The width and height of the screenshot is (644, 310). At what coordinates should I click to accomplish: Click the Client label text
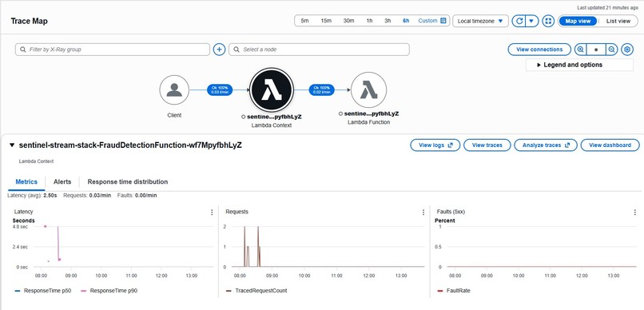pos(174,115)
